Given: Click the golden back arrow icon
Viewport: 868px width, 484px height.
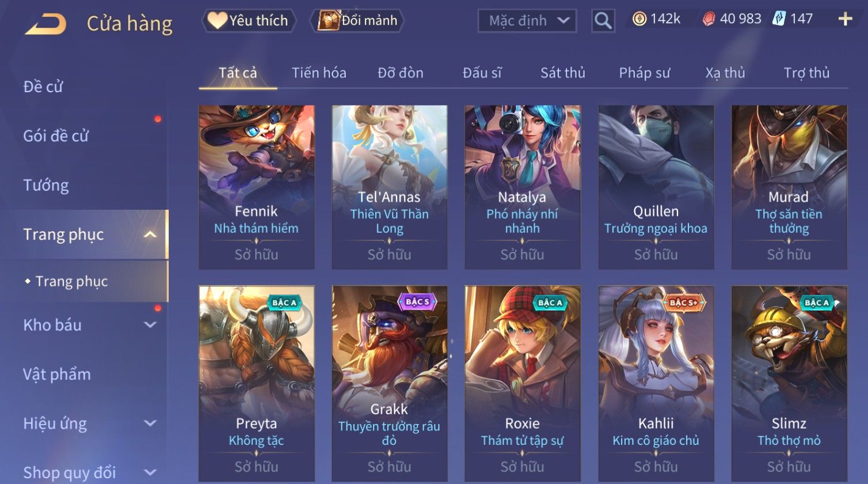Looking at the screenshot, I should 45,24.
